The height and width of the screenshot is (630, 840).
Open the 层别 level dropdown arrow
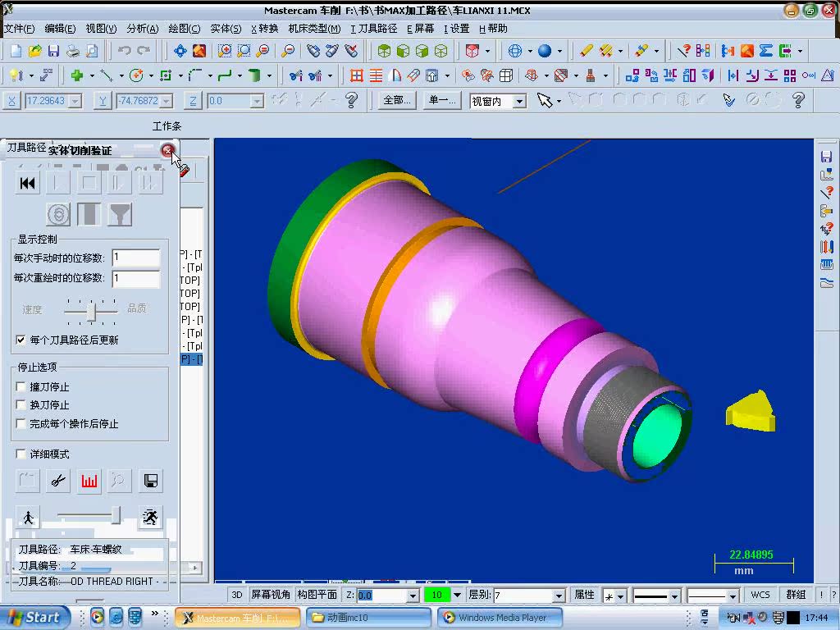(559, 596)
